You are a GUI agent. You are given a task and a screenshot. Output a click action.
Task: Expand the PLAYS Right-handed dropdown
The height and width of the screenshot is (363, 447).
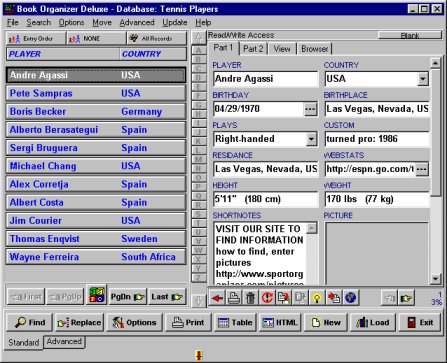(x=311, y=139)
